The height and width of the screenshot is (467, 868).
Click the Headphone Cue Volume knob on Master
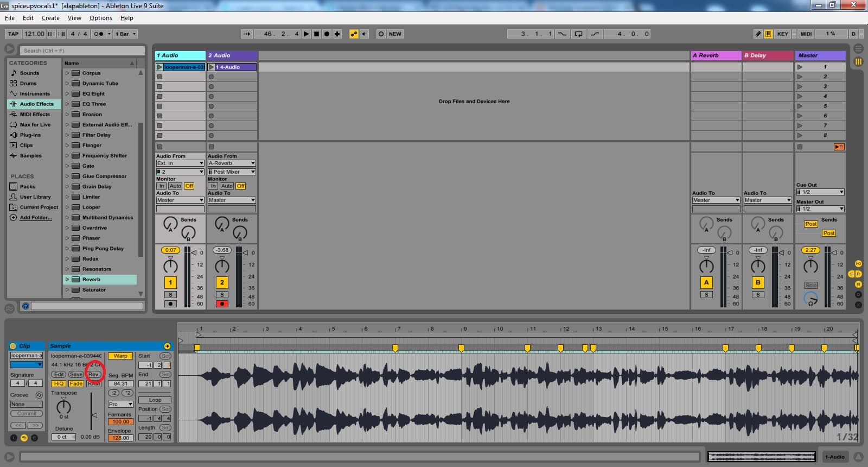click(x=810, y=298)
